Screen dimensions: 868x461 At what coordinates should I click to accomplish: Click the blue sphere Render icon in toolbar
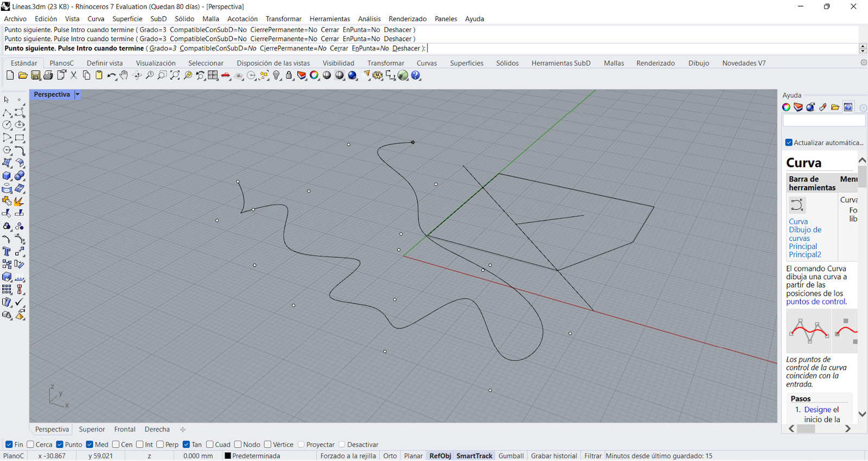click(x=353, y=75)
